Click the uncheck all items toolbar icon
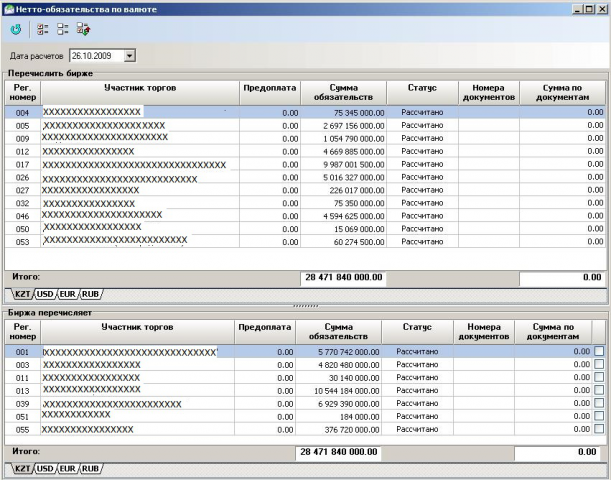611x480 pixels. tap(63, 29)
